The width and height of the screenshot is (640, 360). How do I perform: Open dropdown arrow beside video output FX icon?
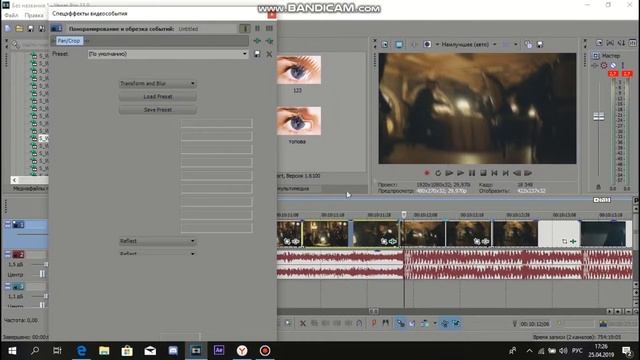point(437,44)
